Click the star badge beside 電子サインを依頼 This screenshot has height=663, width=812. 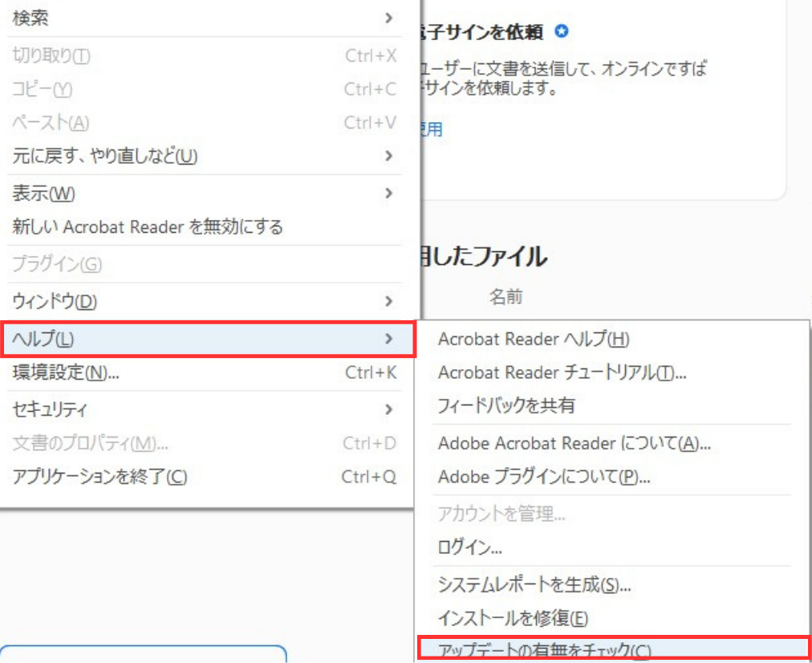tap(562, 32)
